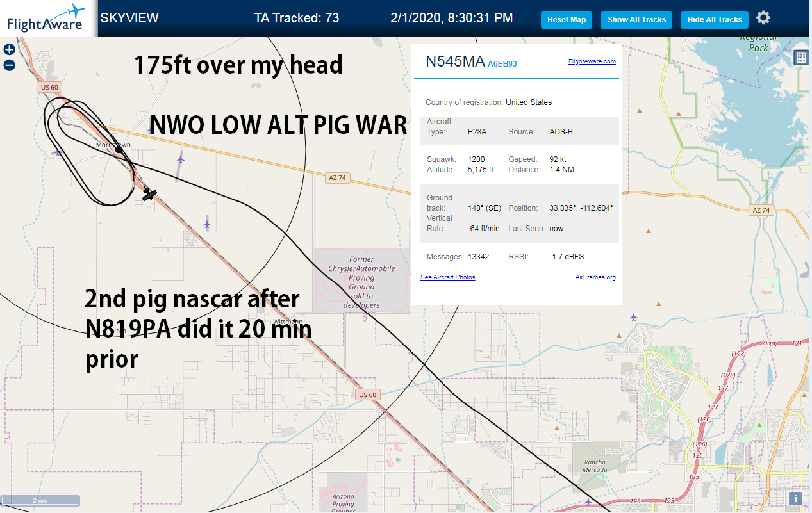
Task: Click the A6EB93 hex code
Action: click(x=502, y=63)
